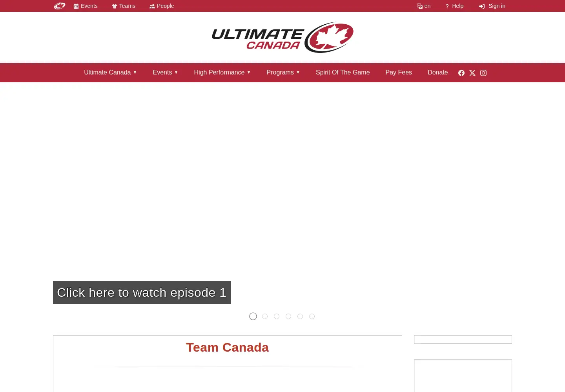Viewport: 565px width, 392px height.
Task: Expand the Ultimate Canada menu
Action: (110, 73)
